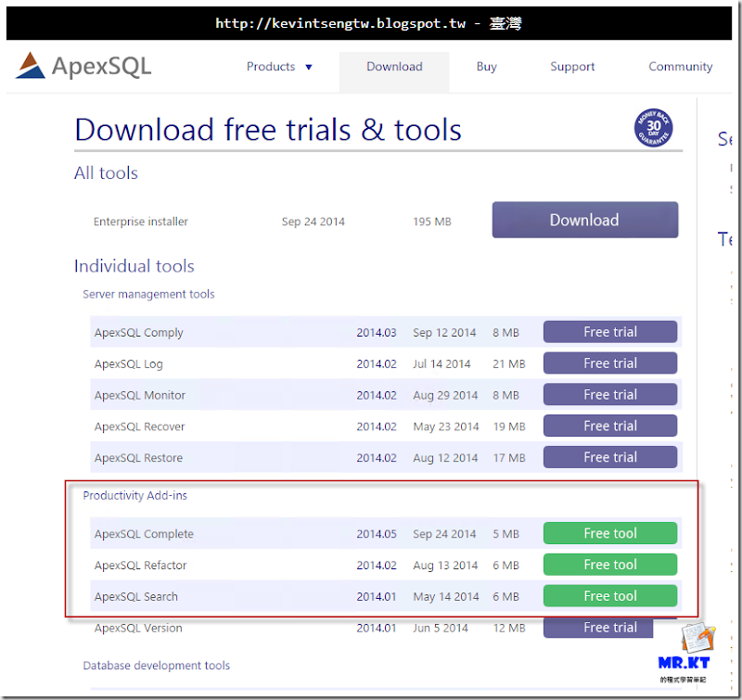
Task: Click the MR.KT notepad watermark icon
Action: pos(696,642)
